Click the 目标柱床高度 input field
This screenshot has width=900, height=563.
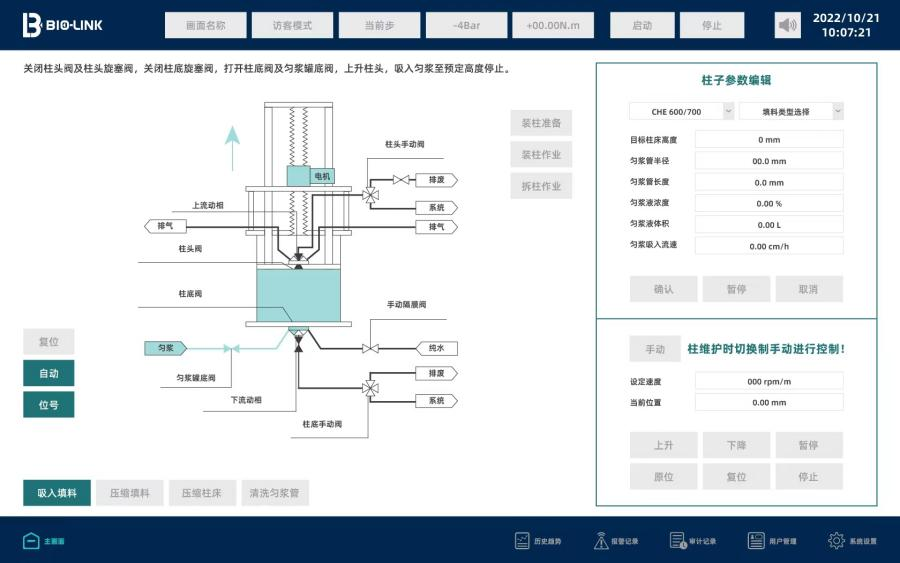pos(768,140)
